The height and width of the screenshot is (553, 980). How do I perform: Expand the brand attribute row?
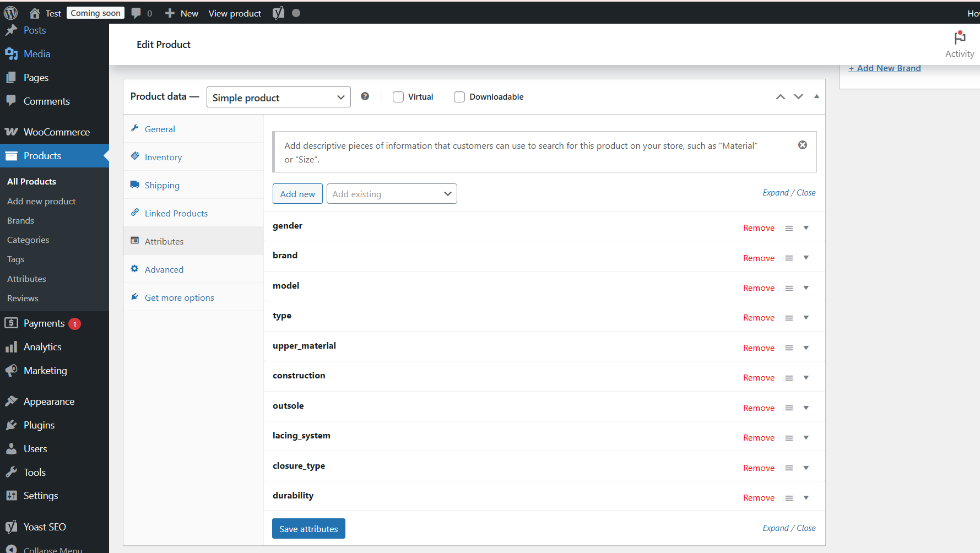[806, 257]
